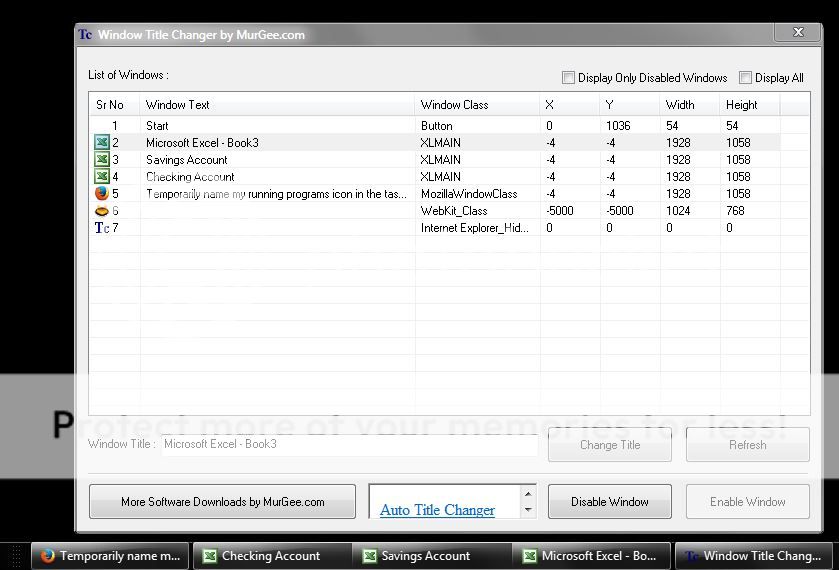This screenshot has width=839, height=570.
Task: Click the Excel icon in the Checking Account row
Action: (x=102, y=177)
